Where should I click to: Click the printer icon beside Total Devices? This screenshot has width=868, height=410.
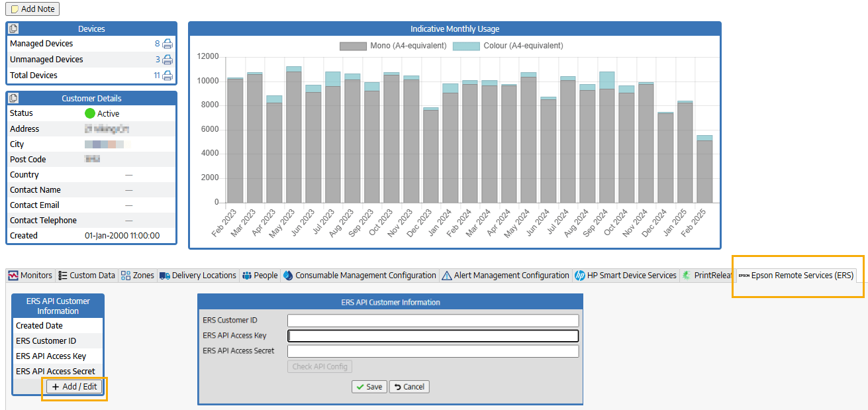pos(168,76)
